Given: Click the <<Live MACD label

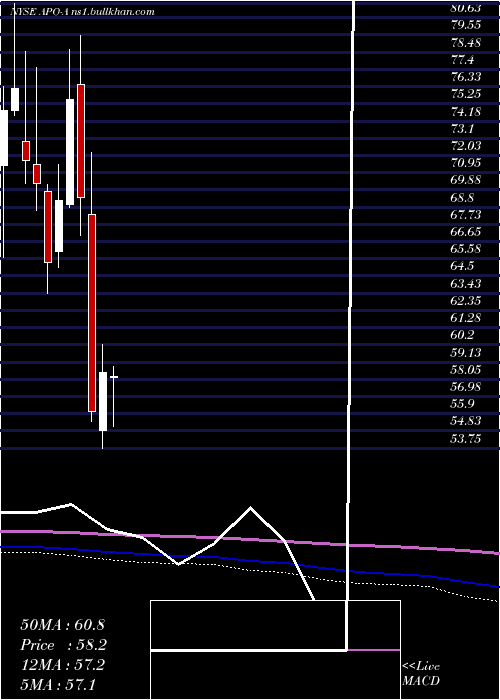Looking at the screenshot, I should 421,674.
